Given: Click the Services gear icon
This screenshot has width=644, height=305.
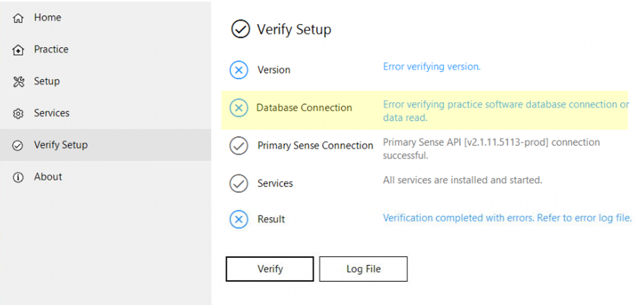Looking at the screenshot, I should coord(18,114).
